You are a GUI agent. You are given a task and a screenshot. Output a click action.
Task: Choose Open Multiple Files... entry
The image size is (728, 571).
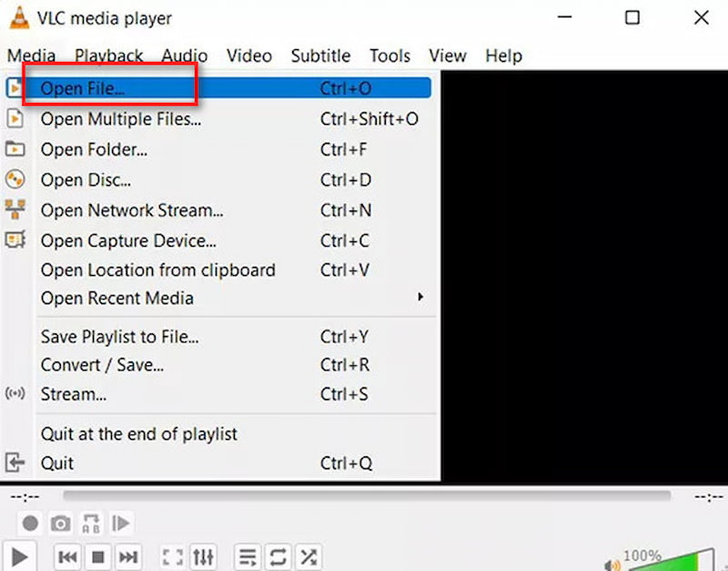[218, 119]
